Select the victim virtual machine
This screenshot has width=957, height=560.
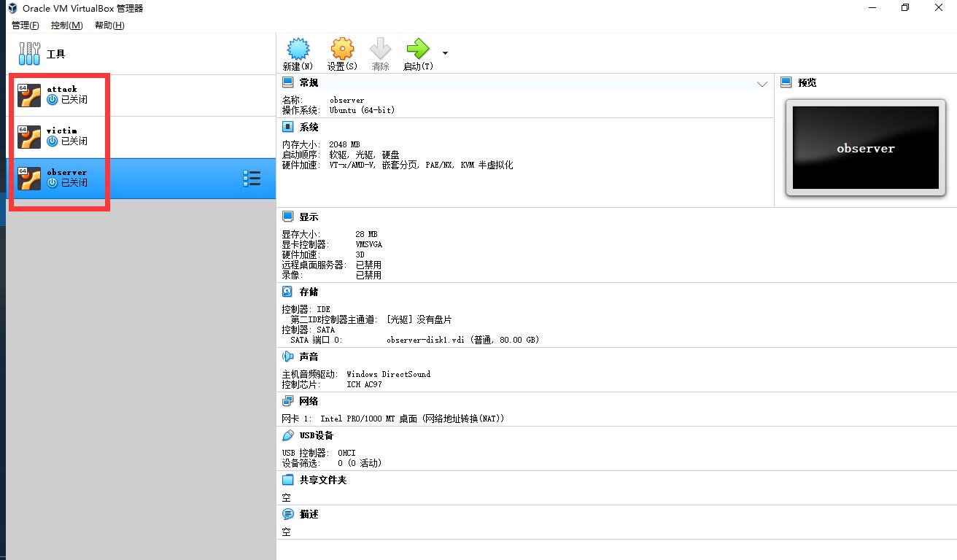(142, 137)
